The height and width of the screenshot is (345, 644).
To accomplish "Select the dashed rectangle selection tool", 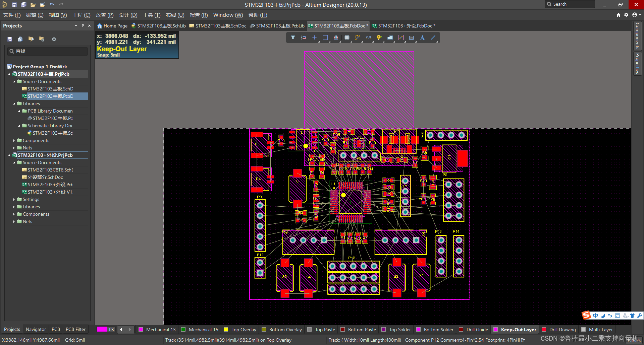I will tap(325, 38).
